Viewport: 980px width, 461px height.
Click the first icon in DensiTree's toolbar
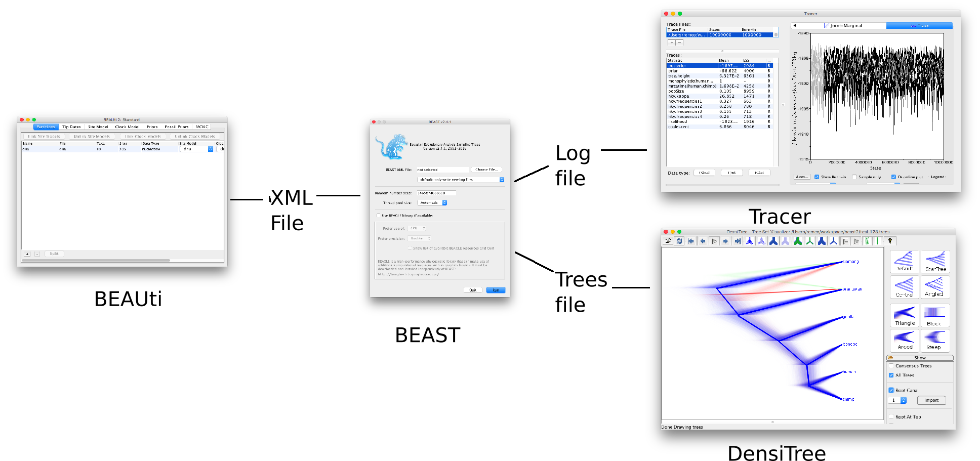[668, 241]
